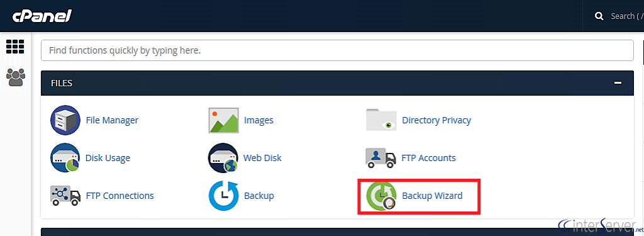
Task: Click the search magnifier icon in header
Action: pos(599,16)
